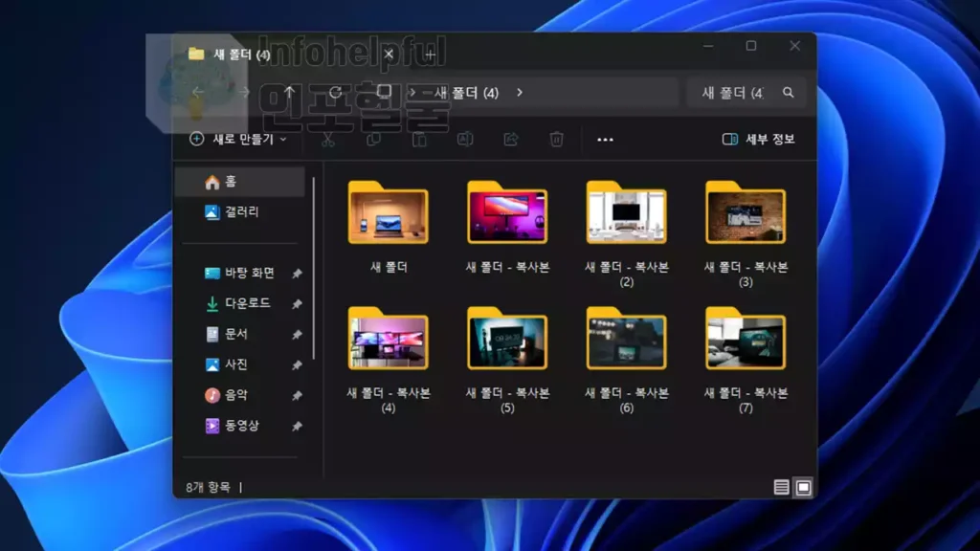Click the pin icon beside 문서
Screen dimensions: 980x551
[297, 335]
